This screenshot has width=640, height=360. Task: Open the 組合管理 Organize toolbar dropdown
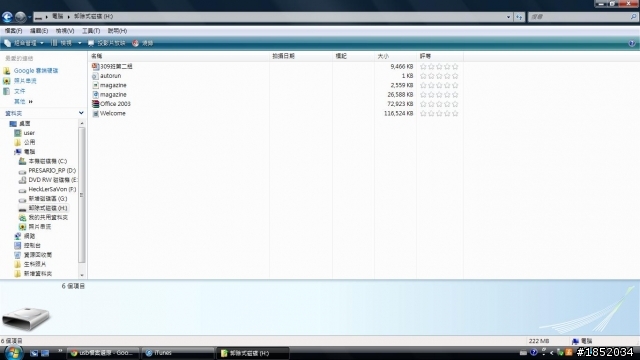click(24, 43)
